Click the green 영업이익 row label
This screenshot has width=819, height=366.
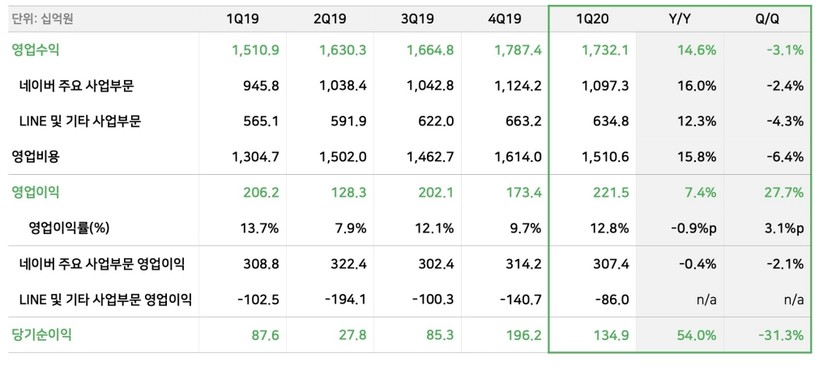point(36,192)
